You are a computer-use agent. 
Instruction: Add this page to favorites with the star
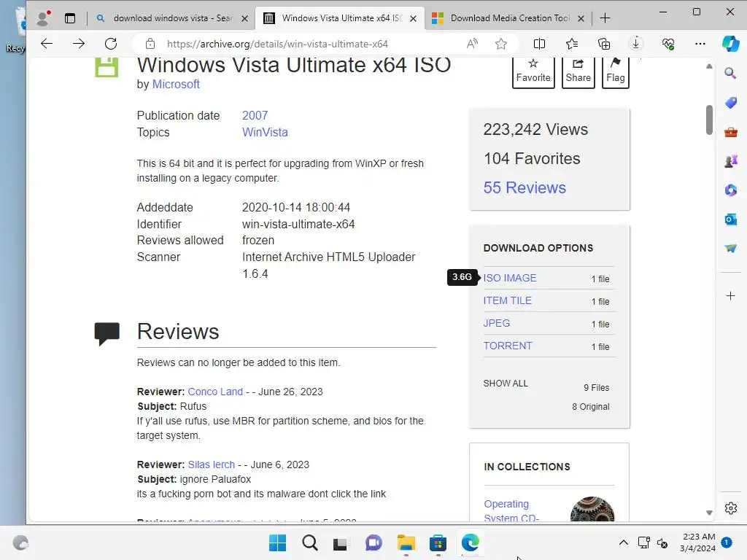coord(500,44)
